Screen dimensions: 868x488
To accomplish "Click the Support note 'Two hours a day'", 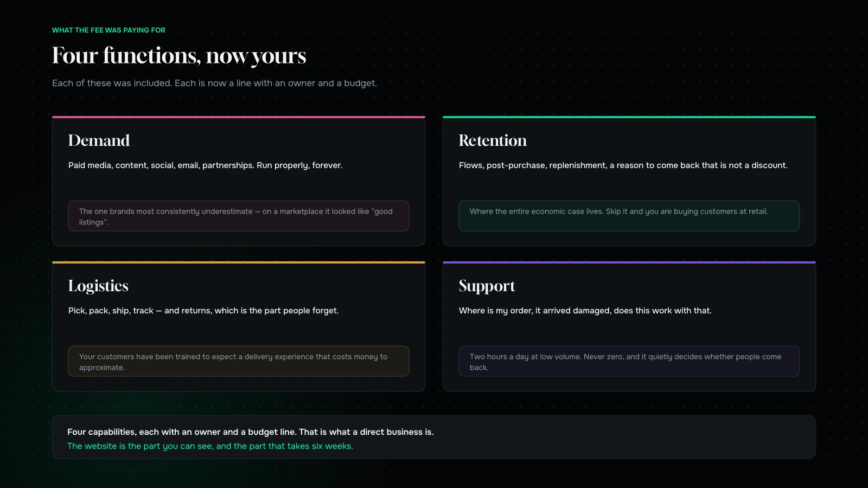I will [x=629, y=361].
